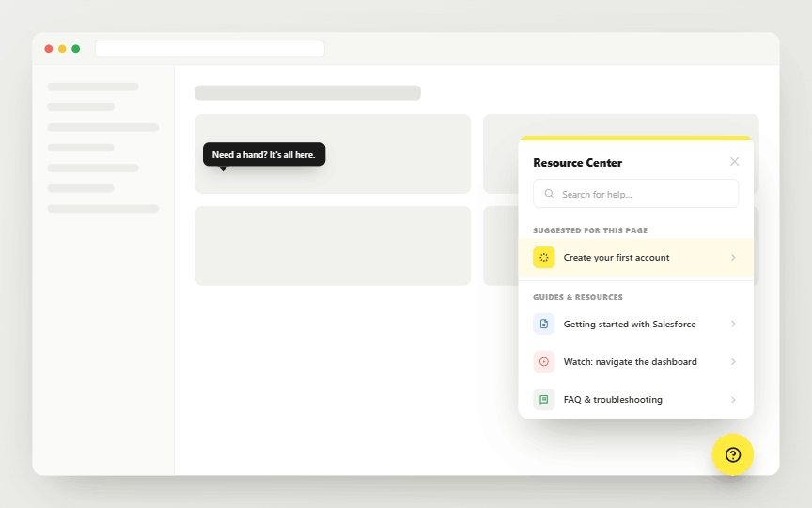Click the green FAQ book icon

tap(544, 400)
